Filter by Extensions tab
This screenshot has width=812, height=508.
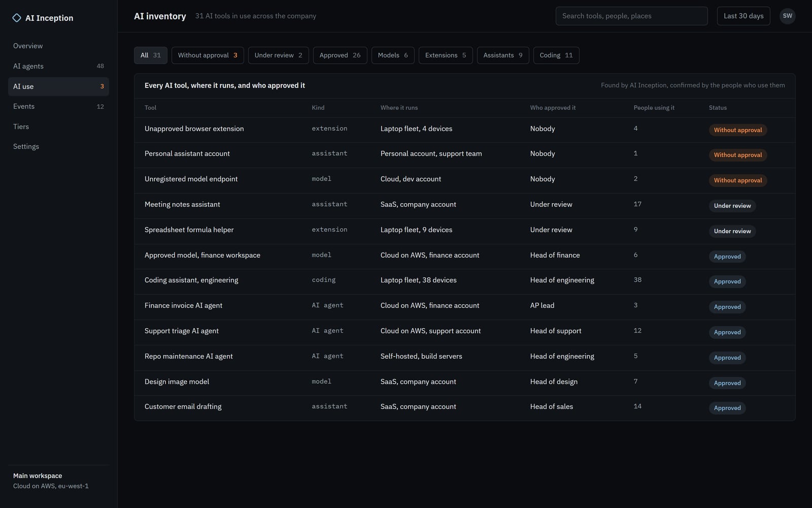point(446,55)
